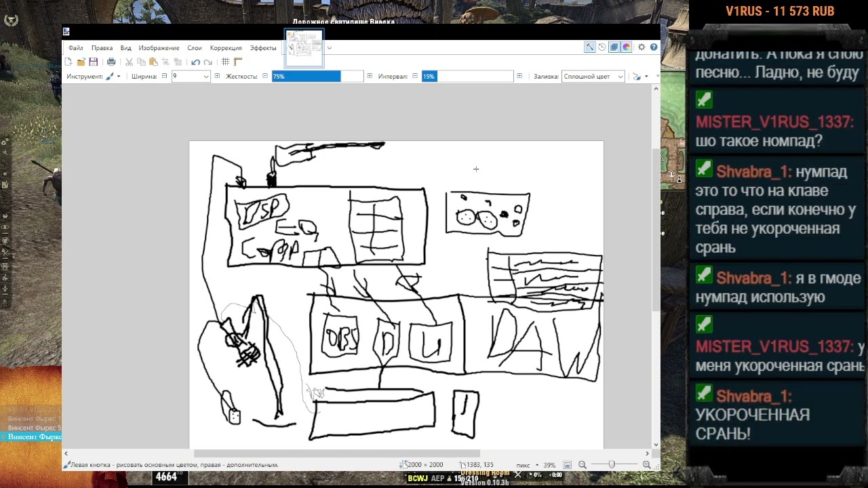Click chat message "я в гмоде нумпад использую"
The image size is (868, 488).
coord(778,287)
